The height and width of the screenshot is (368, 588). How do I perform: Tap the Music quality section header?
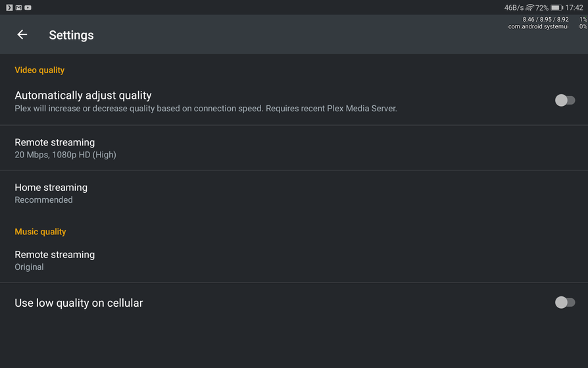pyautogui.click(x=40, y=232)
